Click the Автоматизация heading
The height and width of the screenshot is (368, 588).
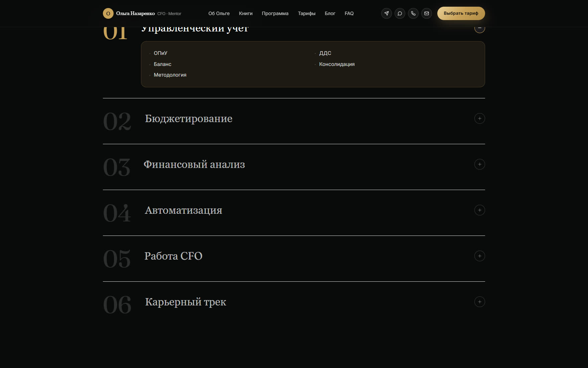click(x=183, y=210)
